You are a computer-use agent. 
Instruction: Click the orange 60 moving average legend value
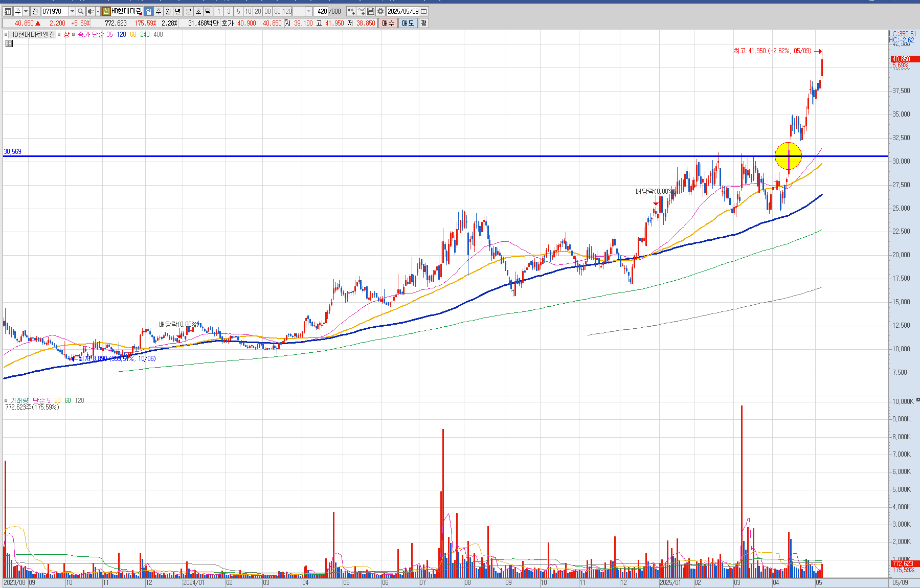click(133, 34)
